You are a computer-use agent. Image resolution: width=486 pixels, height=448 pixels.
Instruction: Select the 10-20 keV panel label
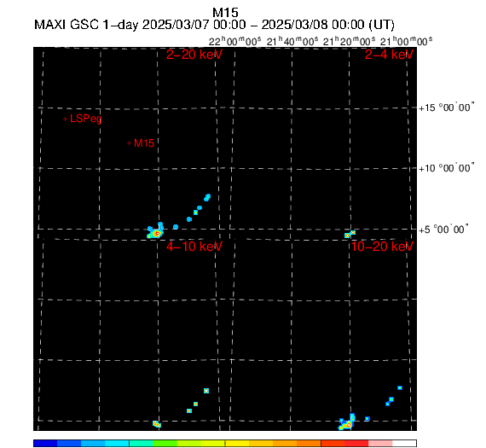click(x=382, y=247)
